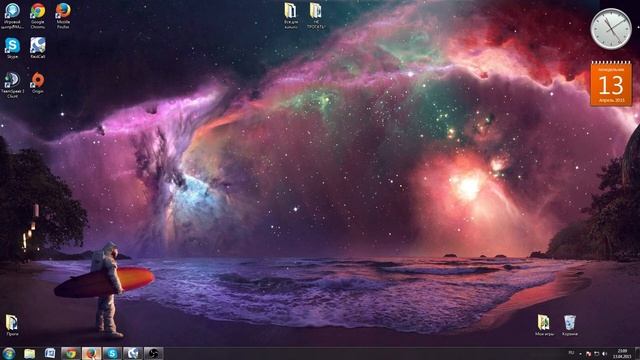Select the right folder at top center

tap(316, 16)
